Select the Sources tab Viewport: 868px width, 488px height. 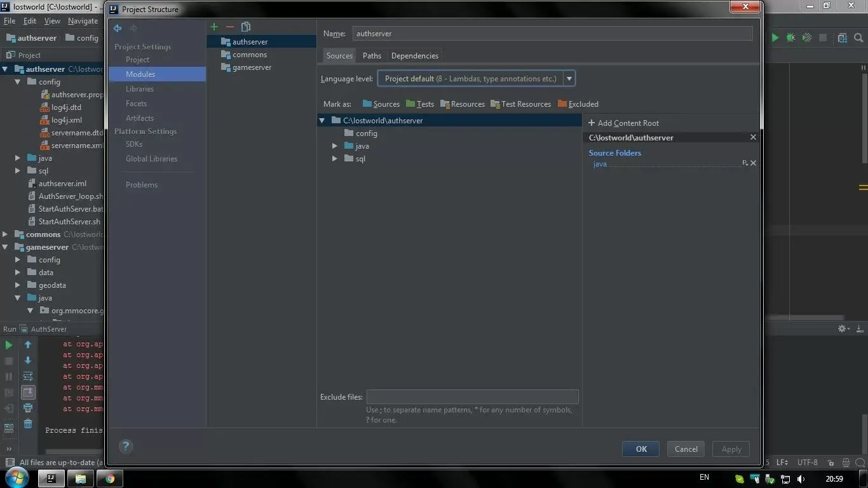click(x=339, y=56)
